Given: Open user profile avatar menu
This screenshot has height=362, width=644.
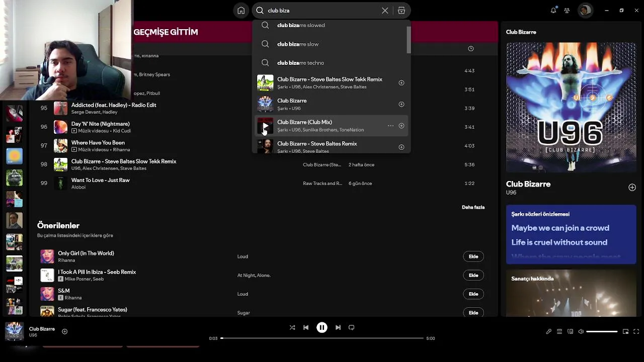Looking at the screenshot, I should [x=585, y=11].
